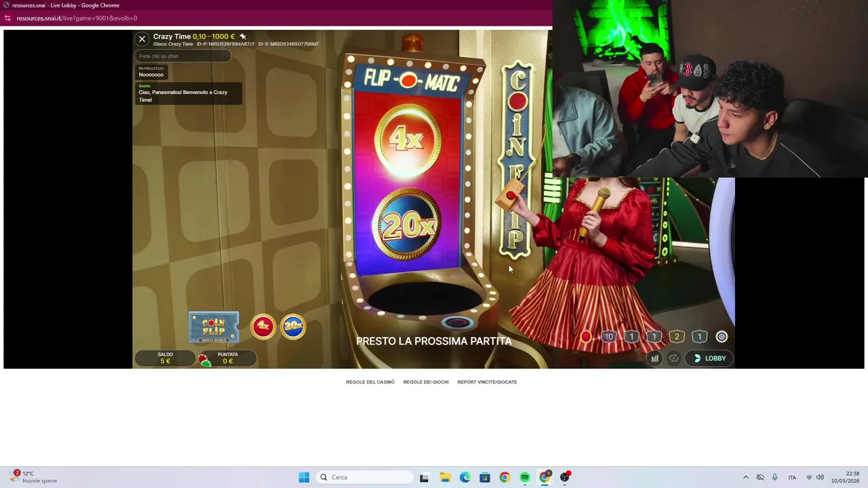Open the volume speaker icon in tray
This screenshot has height=488, width=868.
pos(820,477)
